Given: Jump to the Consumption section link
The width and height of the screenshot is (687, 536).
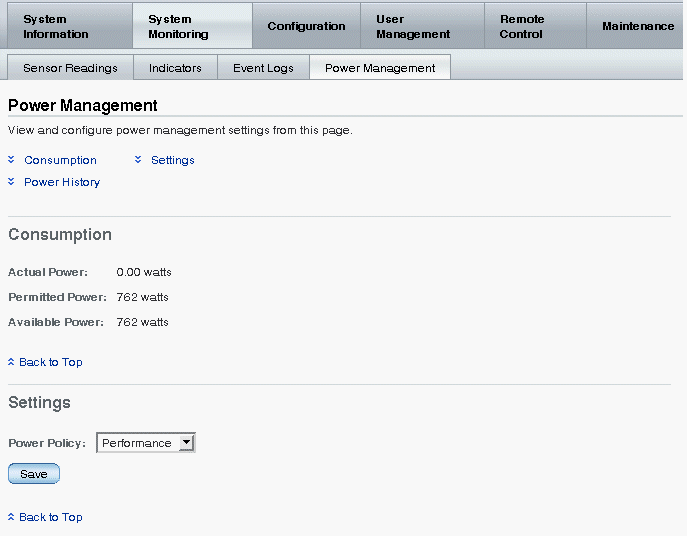Looking at the screenshot, I should pos(60,160).
